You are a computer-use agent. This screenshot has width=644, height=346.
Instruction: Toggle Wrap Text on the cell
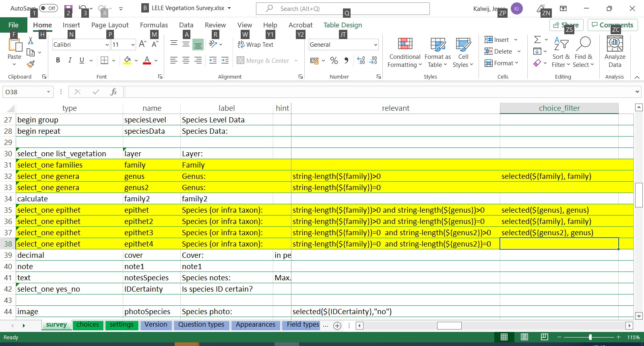click(x=256, y=45)
